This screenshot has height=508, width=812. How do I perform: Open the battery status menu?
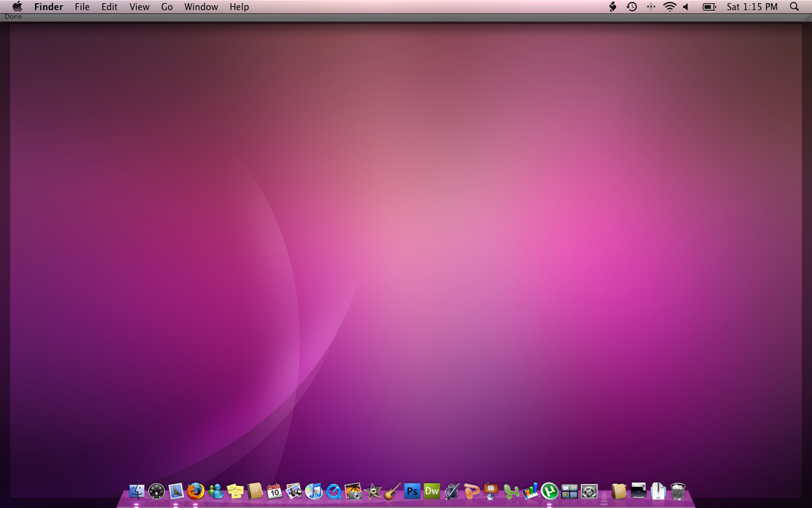709,7
